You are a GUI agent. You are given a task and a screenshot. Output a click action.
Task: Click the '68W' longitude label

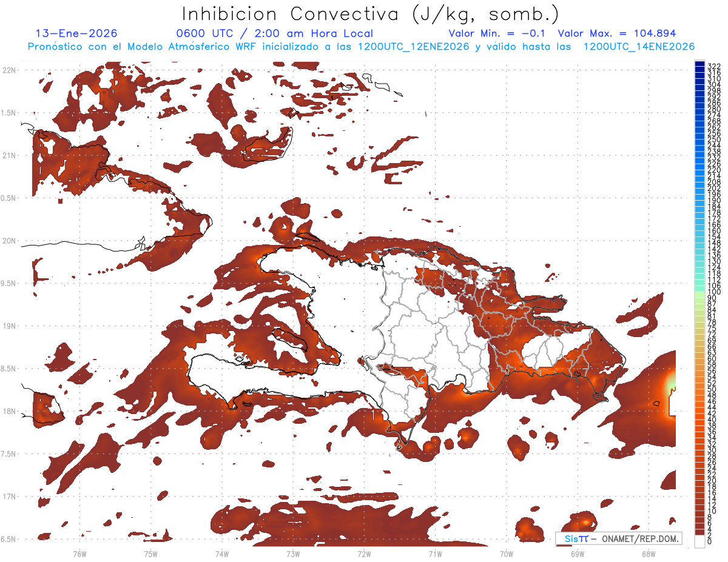pos(649,554)
